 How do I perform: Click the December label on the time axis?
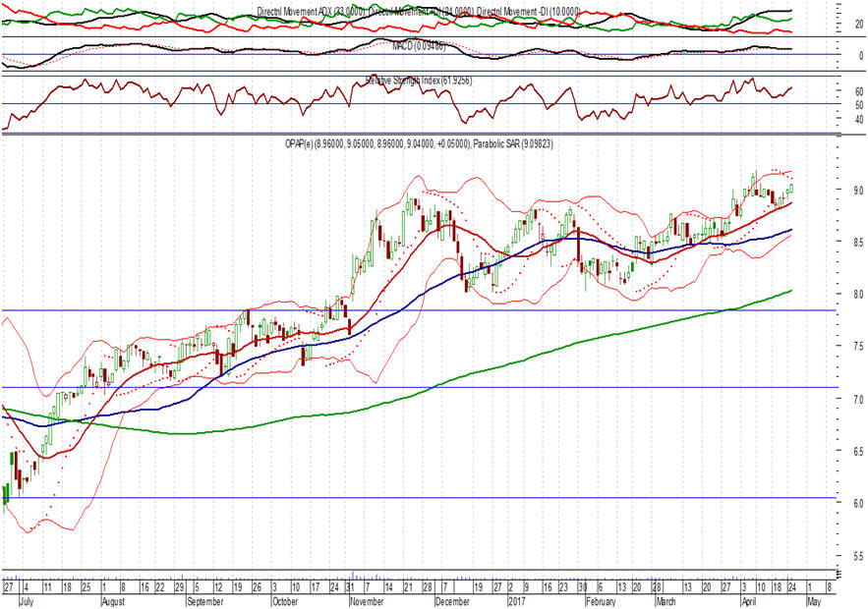click(452, 599)
